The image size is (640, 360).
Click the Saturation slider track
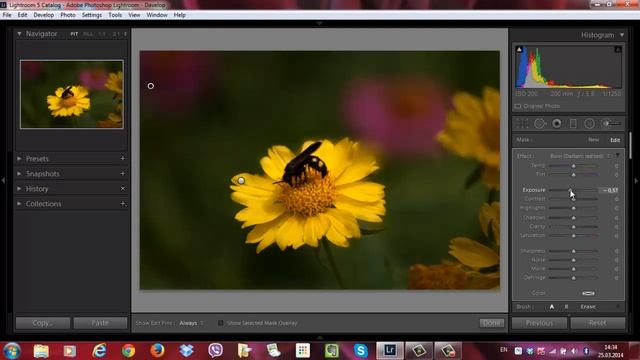pos(573,236)
